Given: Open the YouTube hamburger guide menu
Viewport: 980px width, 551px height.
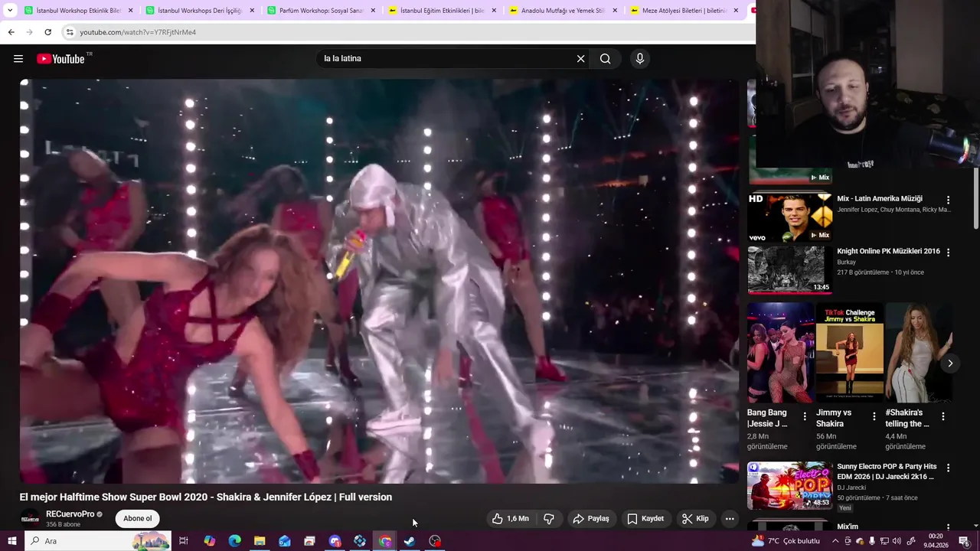Looking at the screenshot, I should [x=18, y=59].
